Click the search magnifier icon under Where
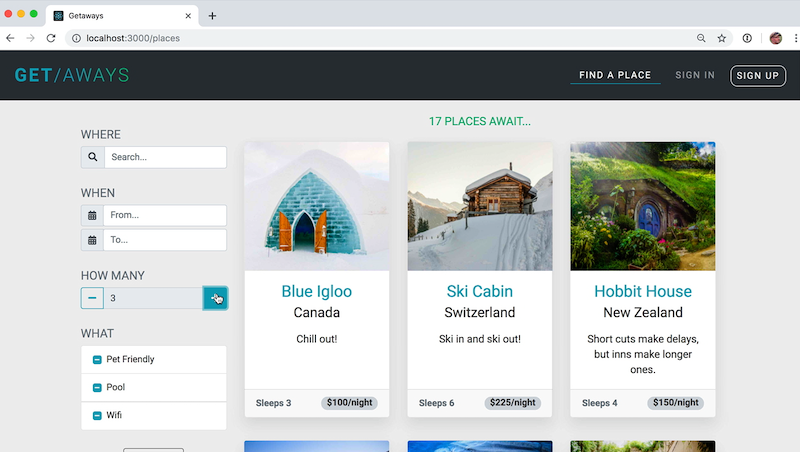Viewport: 800px width, 452px height. 92,157
